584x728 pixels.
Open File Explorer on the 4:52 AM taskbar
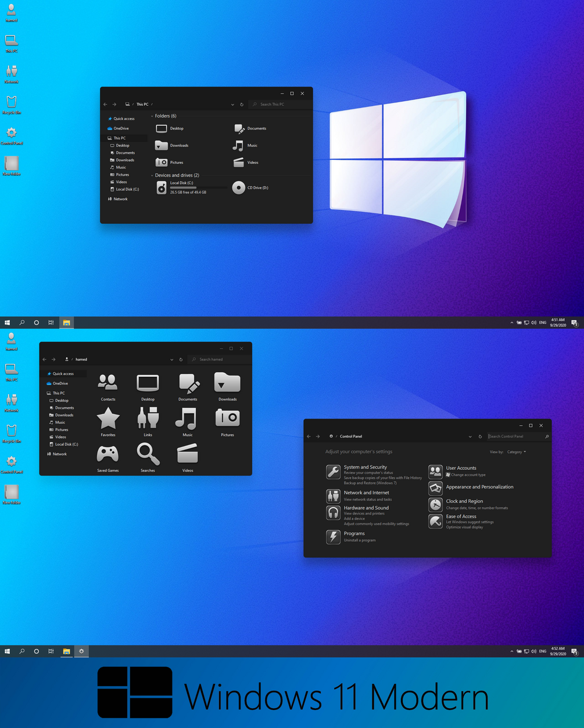[x=67, y=651]
